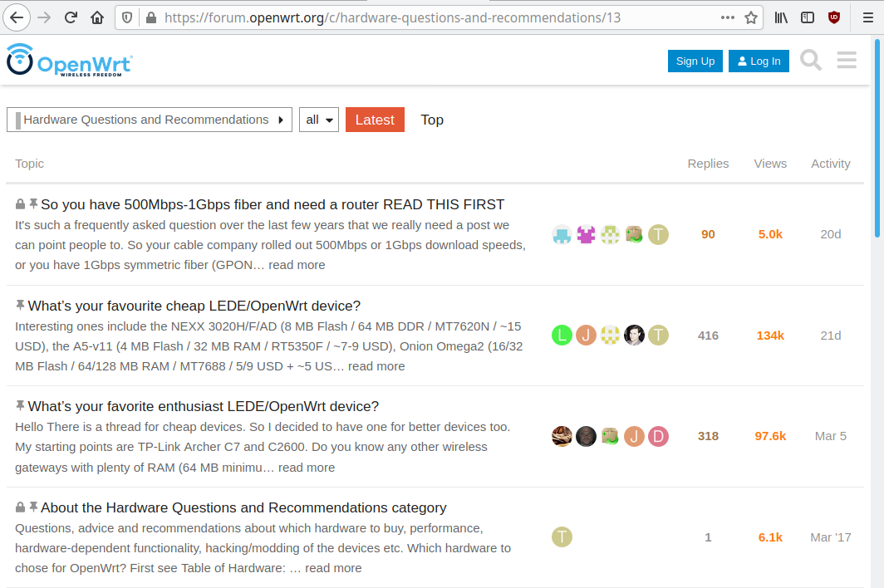Click the Log In button
The height and width of the screenshot is (588, 884).
(x=759, y=61)
